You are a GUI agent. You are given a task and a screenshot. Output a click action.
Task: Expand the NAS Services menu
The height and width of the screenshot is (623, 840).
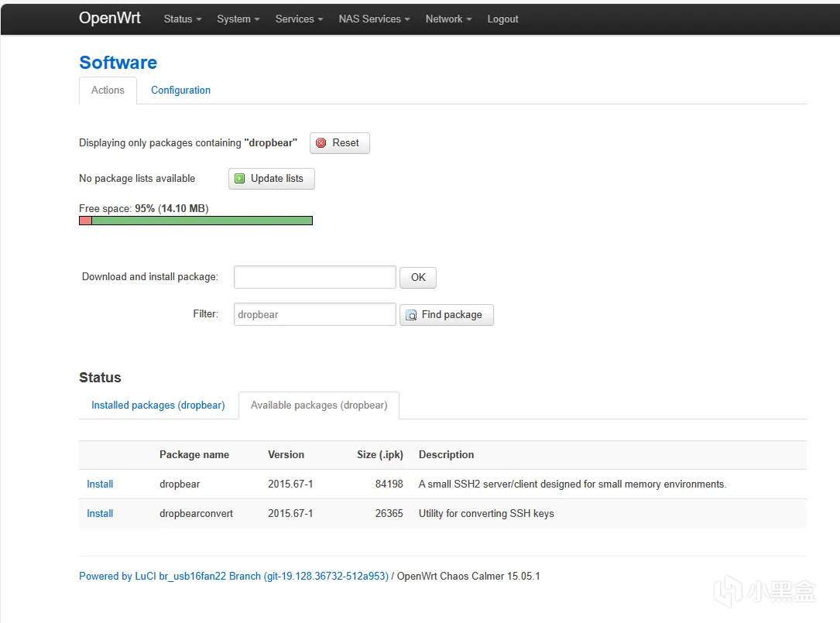click(x=374, y=19)
